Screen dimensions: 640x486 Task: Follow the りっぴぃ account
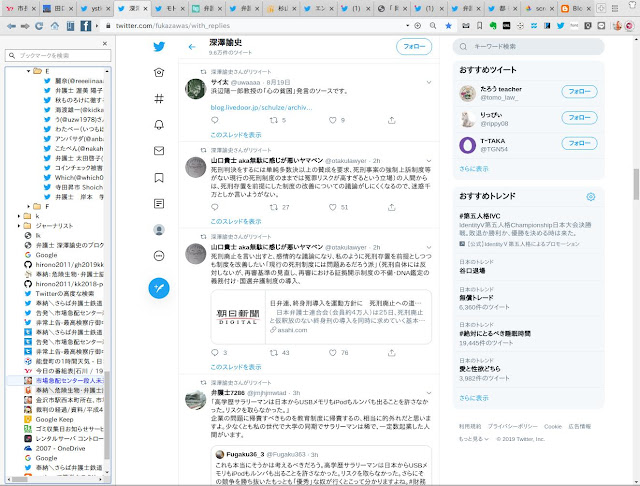[579, 118]
